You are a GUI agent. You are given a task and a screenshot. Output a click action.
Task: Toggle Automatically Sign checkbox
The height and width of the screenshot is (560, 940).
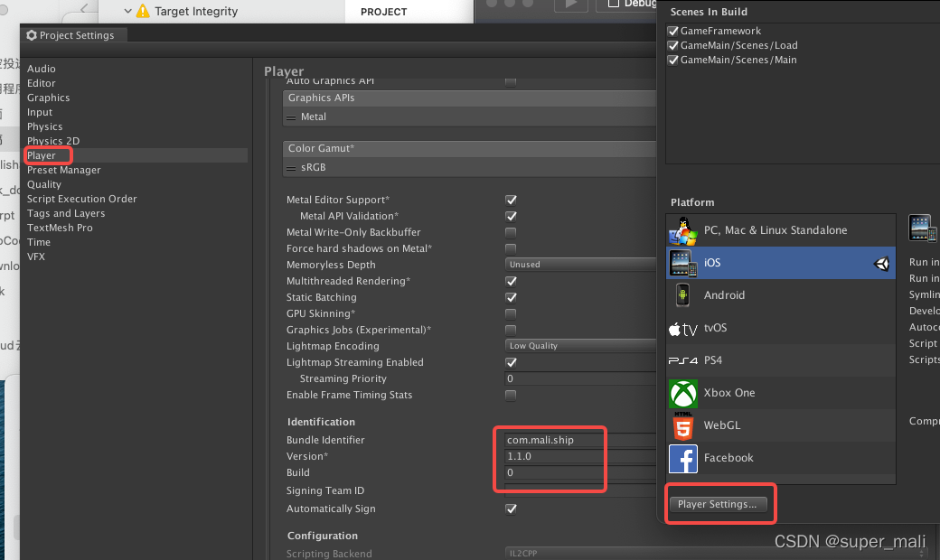tap(511, 509)
